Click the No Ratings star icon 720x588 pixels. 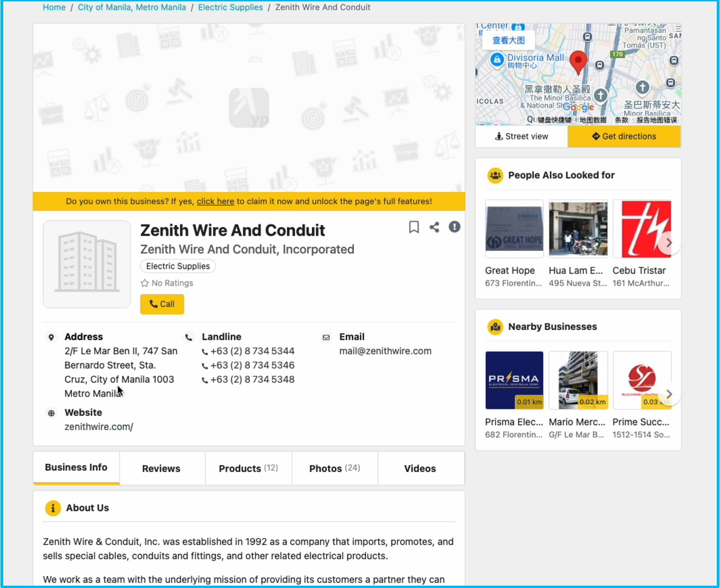tap(144, 283)
